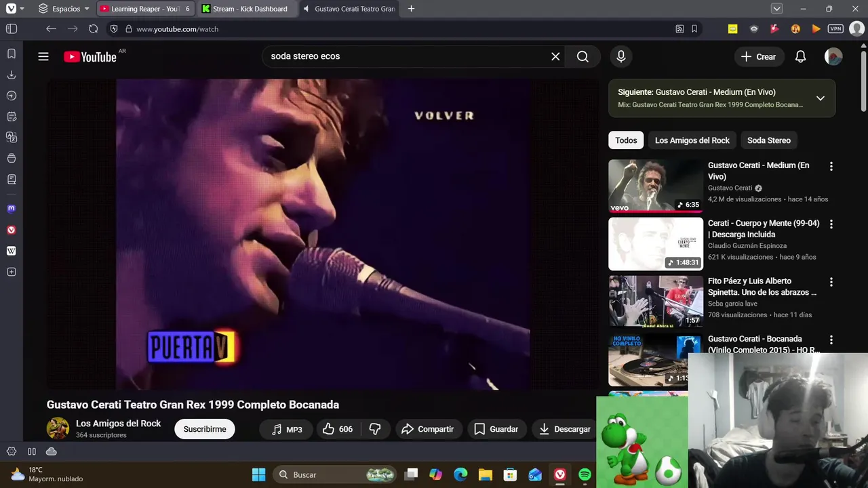Toggle the Vivaldi side panel

pos(12,29)
